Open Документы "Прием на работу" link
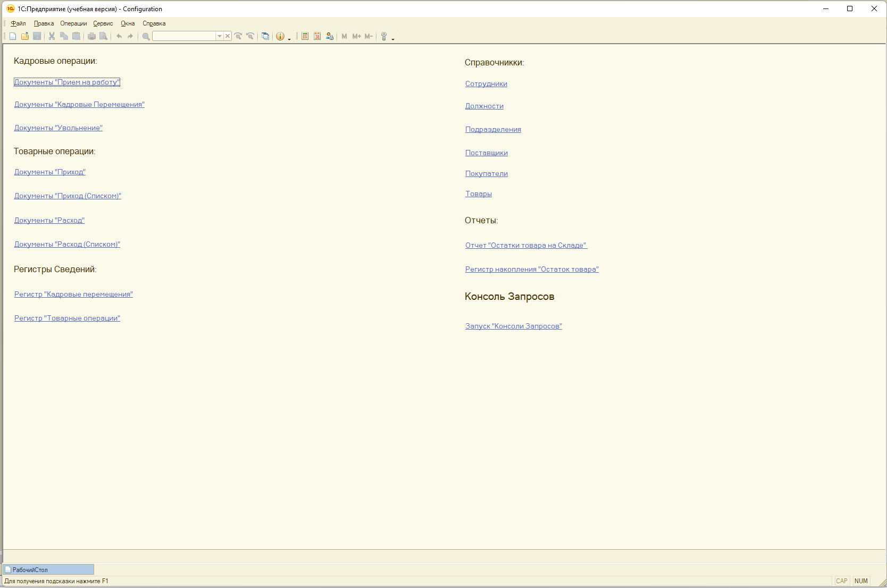Screen dimensions: 887x588 click(67, 82)
